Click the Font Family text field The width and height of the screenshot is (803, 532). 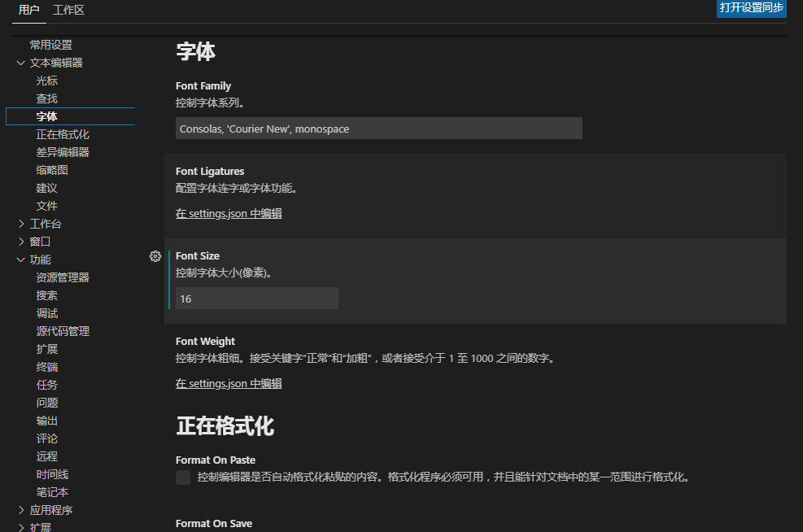pyautogui.click(x=378, y=129)
